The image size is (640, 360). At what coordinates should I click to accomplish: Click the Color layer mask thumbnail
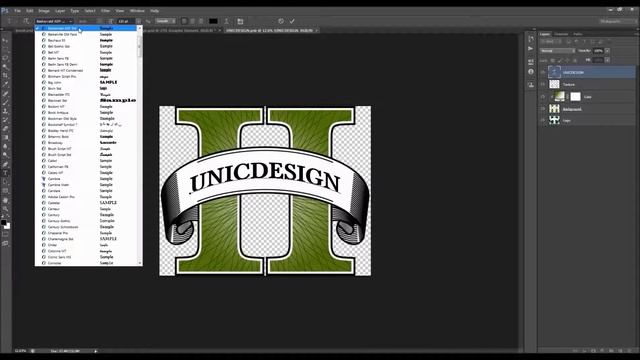(576, 97)
